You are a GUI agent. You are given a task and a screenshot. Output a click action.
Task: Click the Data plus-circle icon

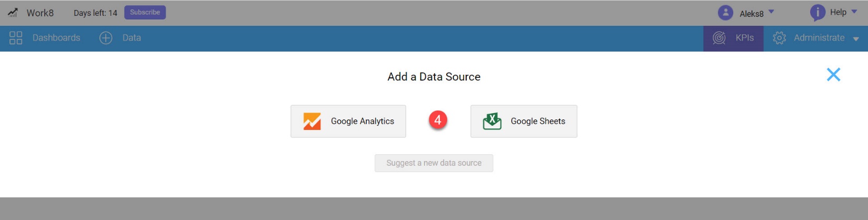pyautogui.click(x=106, y=38)
